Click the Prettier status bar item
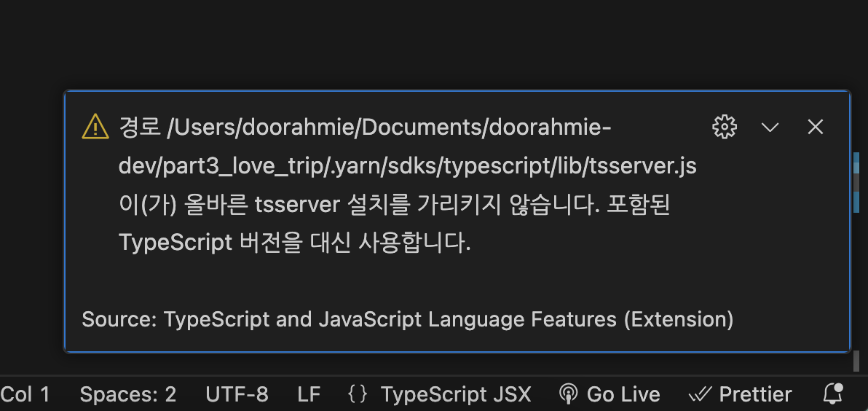This screenshot has width=868, height=411. tap(740, 394)
